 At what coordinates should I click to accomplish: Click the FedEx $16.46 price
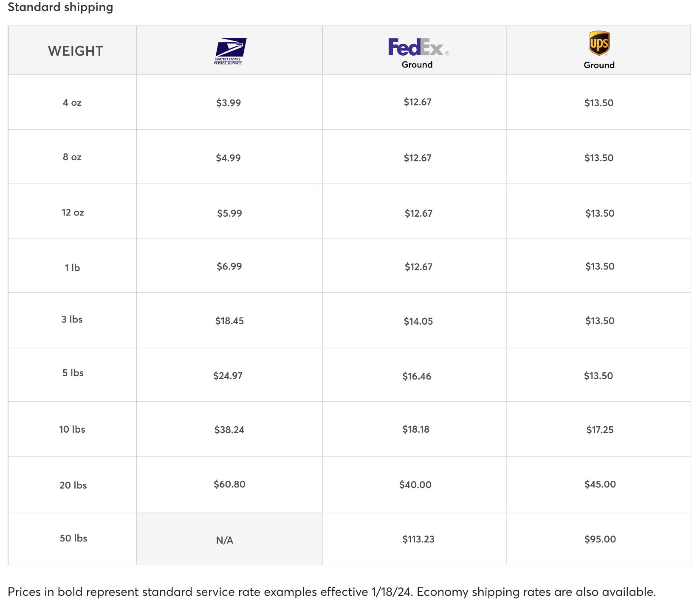(417, 376)
